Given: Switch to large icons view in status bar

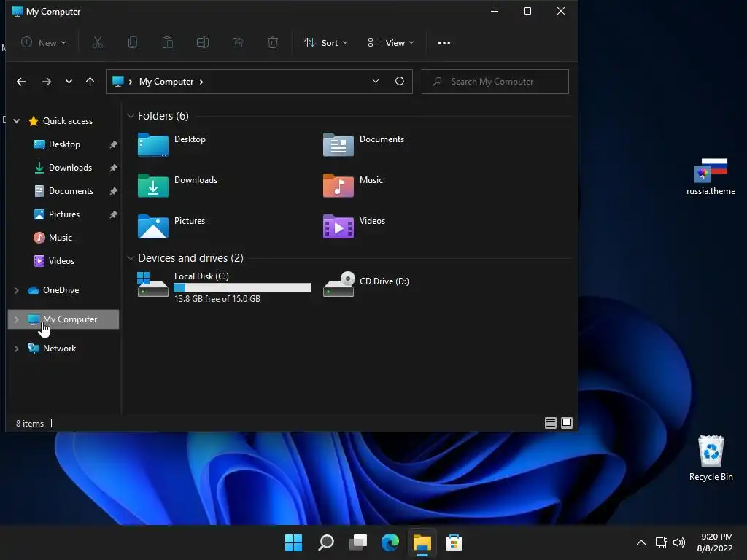Looking at the screenshot, I should click(567, 423).
